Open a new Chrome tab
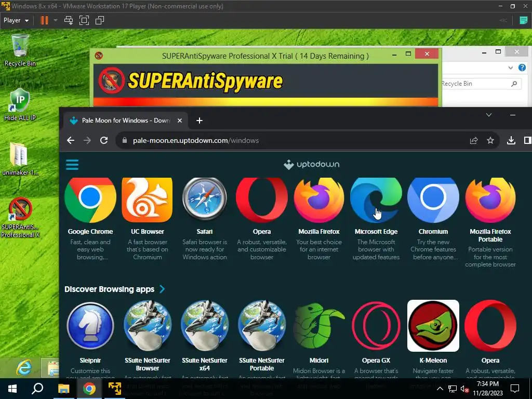 tap(199, 121)
